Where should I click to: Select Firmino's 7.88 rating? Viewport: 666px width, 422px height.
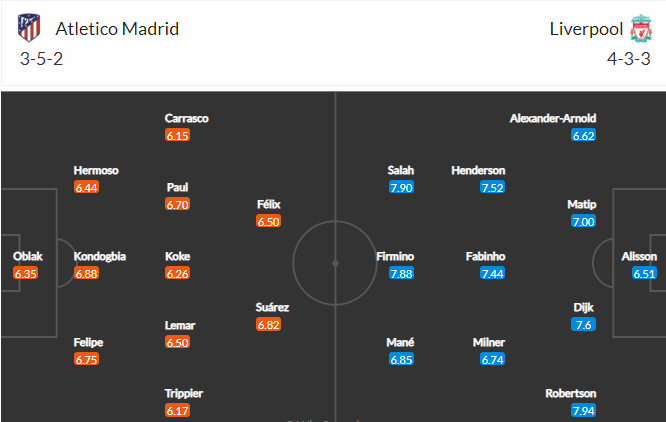coord(401,273)
